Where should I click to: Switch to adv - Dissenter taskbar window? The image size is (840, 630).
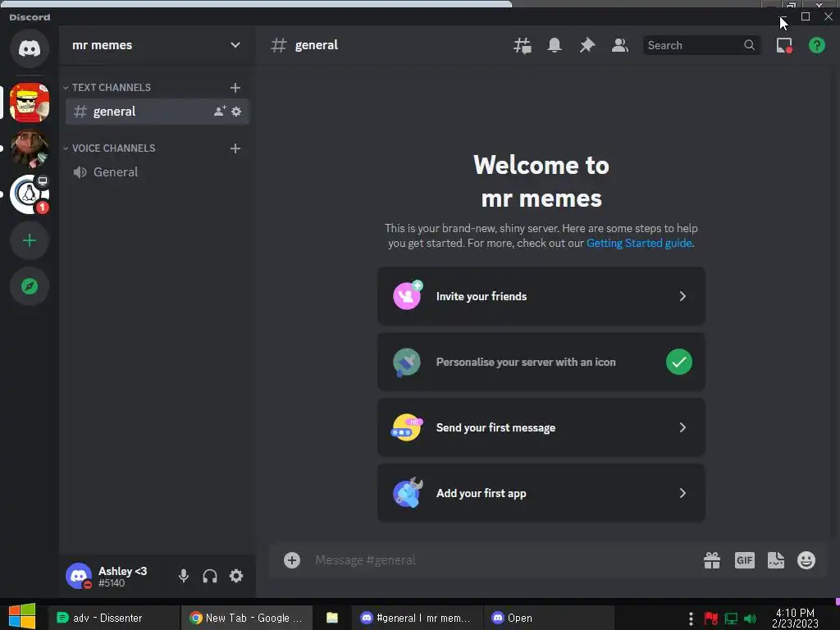(x=113, y=619)
